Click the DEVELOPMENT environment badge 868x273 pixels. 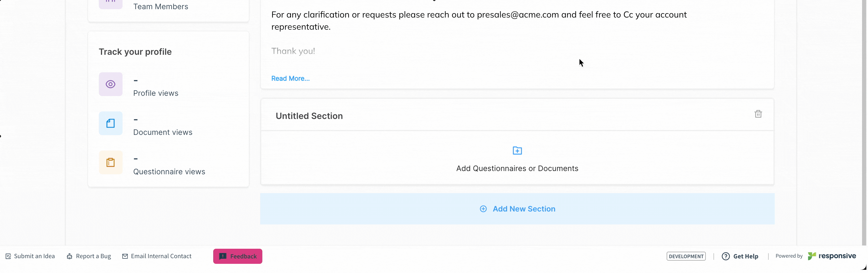tap(686, 256)
